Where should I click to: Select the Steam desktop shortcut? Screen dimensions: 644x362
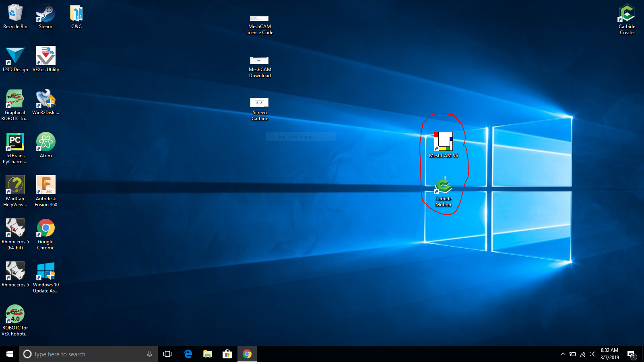tap(45, 17)
